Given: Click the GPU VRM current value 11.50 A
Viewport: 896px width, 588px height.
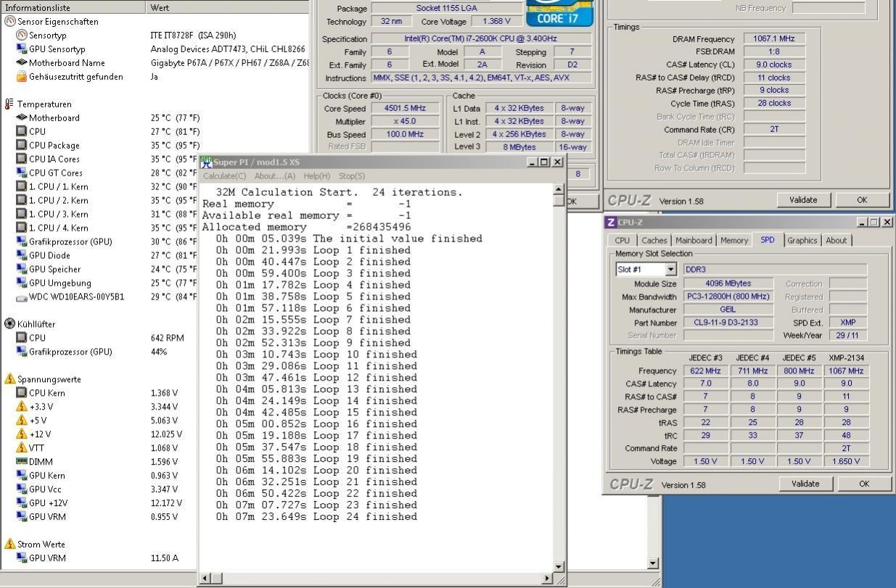Looking at the screenshot, I should coord(164,558).
